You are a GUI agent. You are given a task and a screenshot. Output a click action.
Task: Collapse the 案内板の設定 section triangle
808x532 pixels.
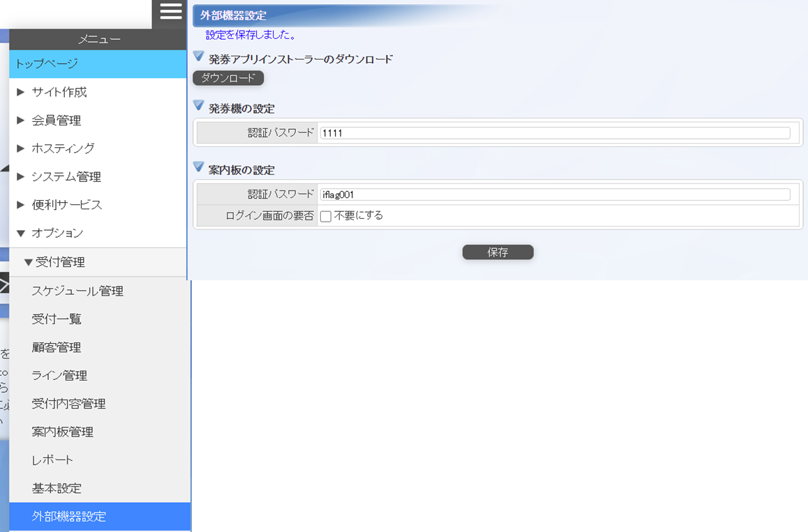199,167
